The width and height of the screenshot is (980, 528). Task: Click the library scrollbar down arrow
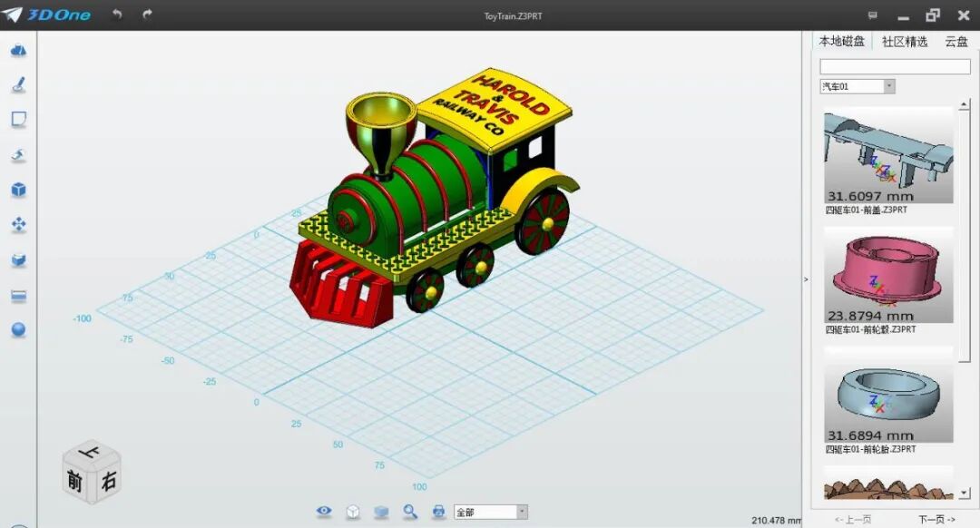[965, 493]
